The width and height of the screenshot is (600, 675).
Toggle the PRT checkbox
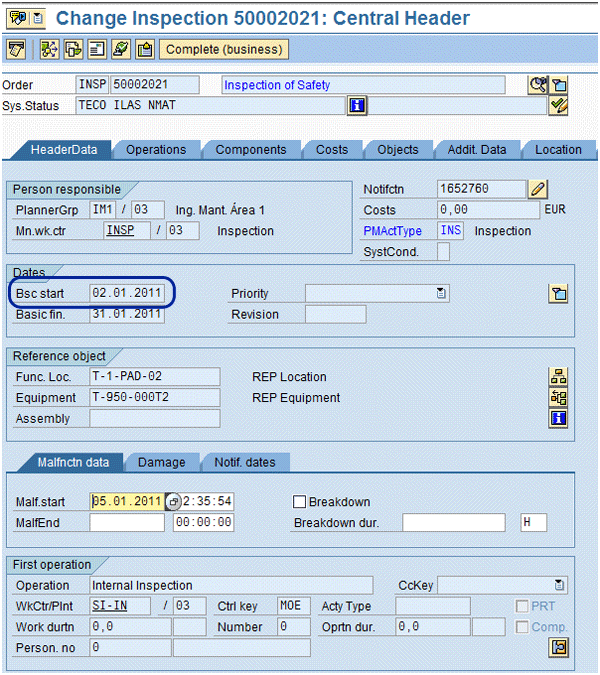point(522,606)
